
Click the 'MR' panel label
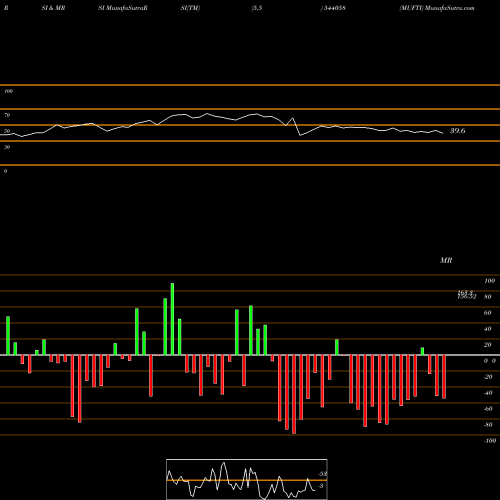(x=446, y=260)
